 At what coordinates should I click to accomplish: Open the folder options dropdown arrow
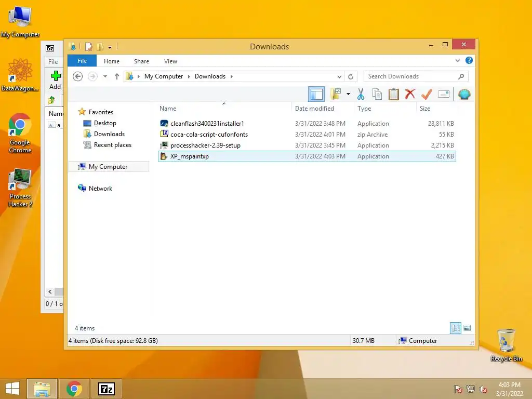348,94
